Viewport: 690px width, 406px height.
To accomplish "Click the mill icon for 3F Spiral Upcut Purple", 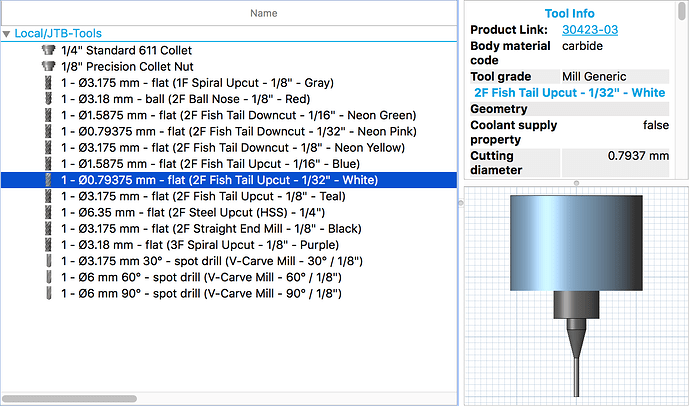I will [x=48, y=245].
